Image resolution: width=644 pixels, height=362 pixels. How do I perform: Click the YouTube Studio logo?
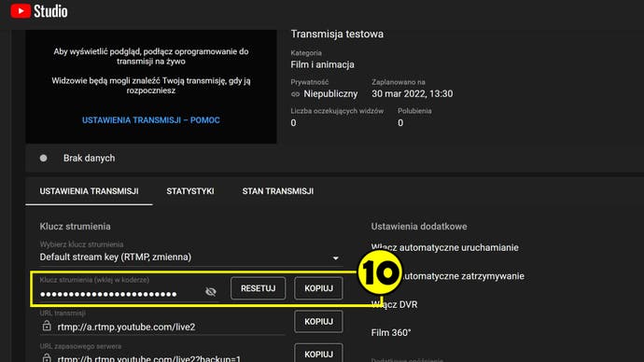(39, 11)
